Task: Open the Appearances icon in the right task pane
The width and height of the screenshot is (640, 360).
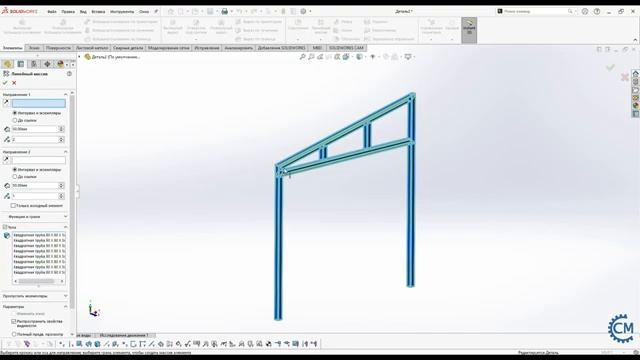Action: tap(636, 106)
